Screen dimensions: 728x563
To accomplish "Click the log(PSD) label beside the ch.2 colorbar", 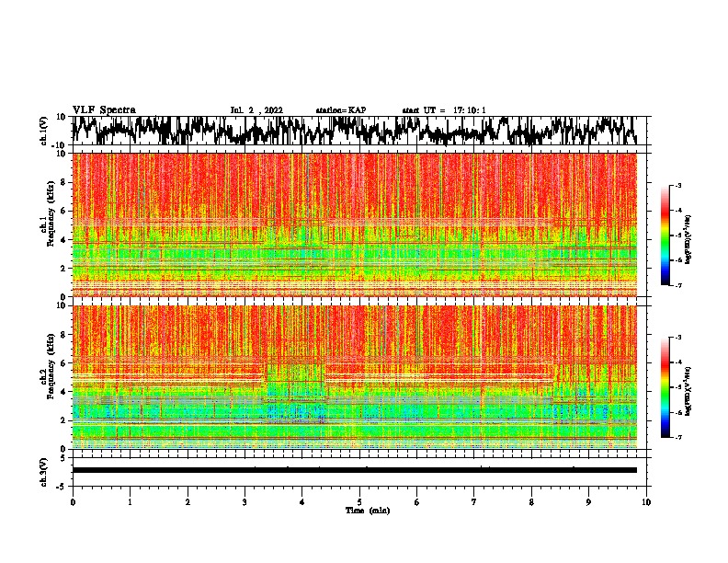I will point(688,391).
